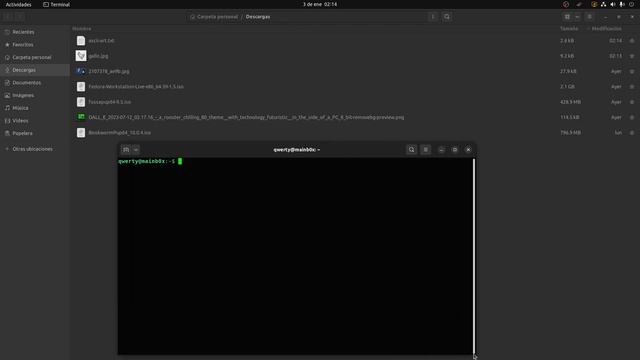Star the 2107378 jpg row
This screenshot has width=640, height=360.
click(632, 71)
